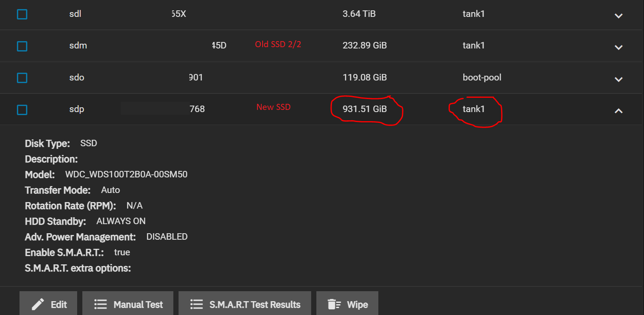Click the Edit button
The image size is (644, 315).
(x=49, y=304)
